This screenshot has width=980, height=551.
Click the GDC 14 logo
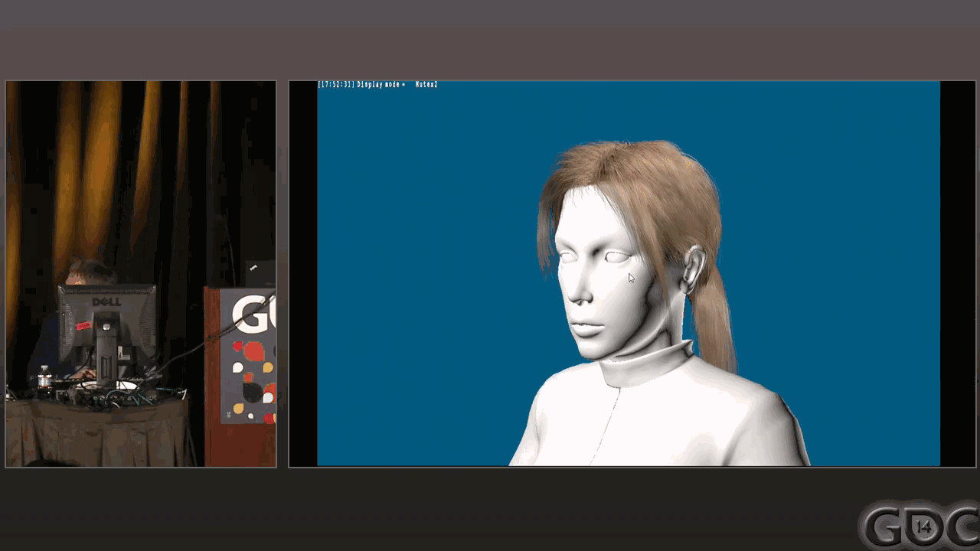click(919, 526)
